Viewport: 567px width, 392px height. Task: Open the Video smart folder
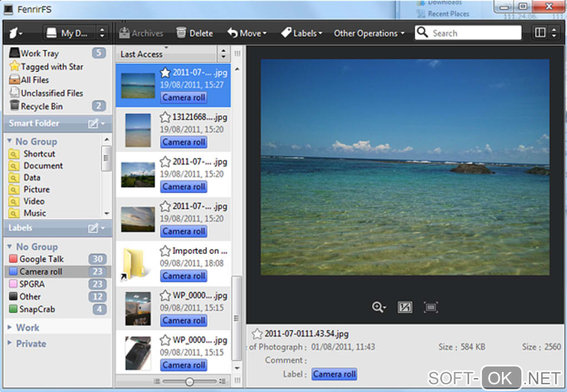coord(34,201)
